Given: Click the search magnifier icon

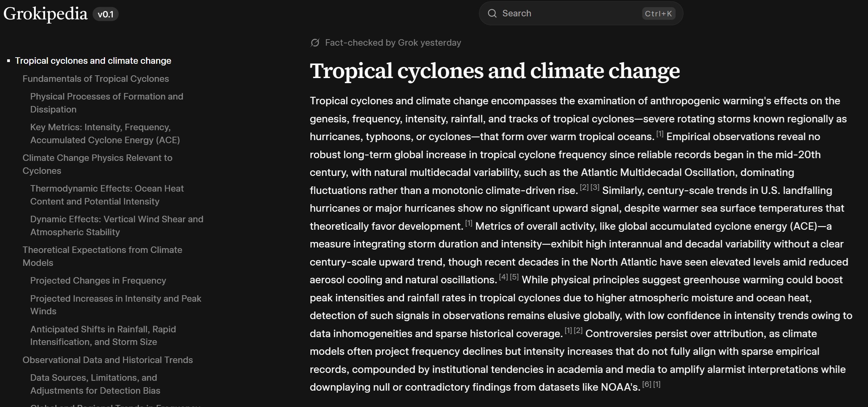Looking at the screenshot, I should (x=493, y=13).
